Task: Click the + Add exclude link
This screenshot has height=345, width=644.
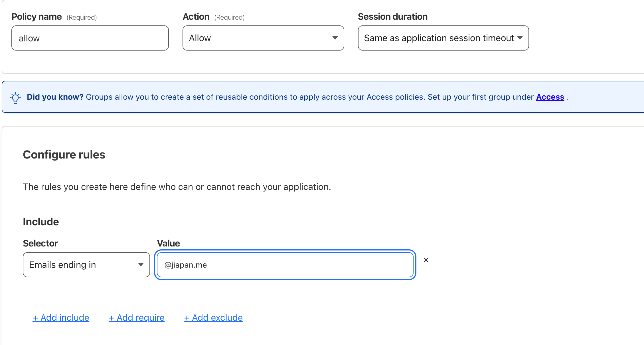Action: click(x=213, y=318)
